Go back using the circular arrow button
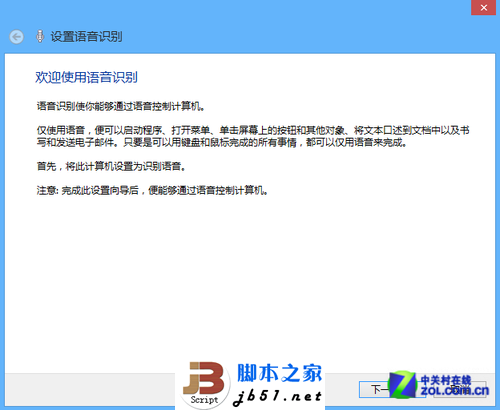This screenshot has width=500, height=410. coord(16,37)
